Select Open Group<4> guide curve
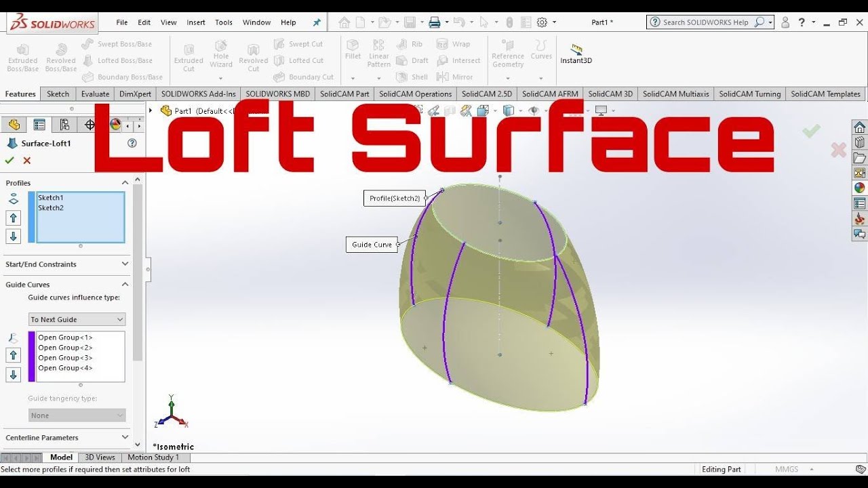Viewport: 868px width, 488px height. (65, 368)
